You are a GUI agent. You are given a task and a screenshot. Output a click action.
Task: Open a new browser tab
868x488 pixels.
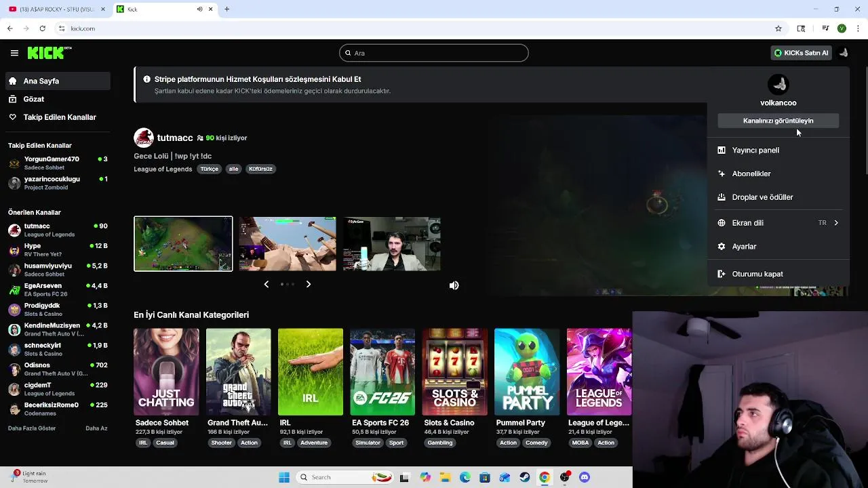click(x=227, y=9)
